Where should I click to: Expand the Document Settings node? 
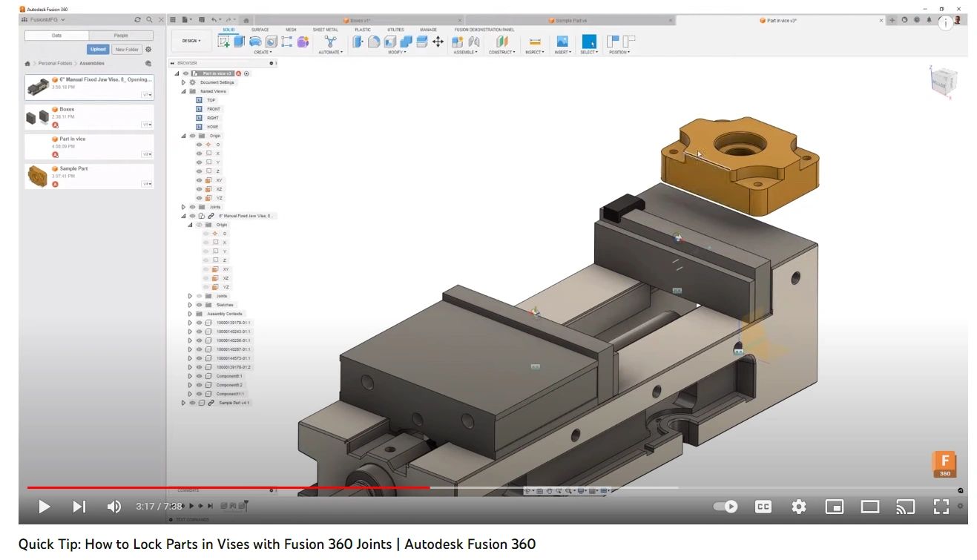(182, 82)
